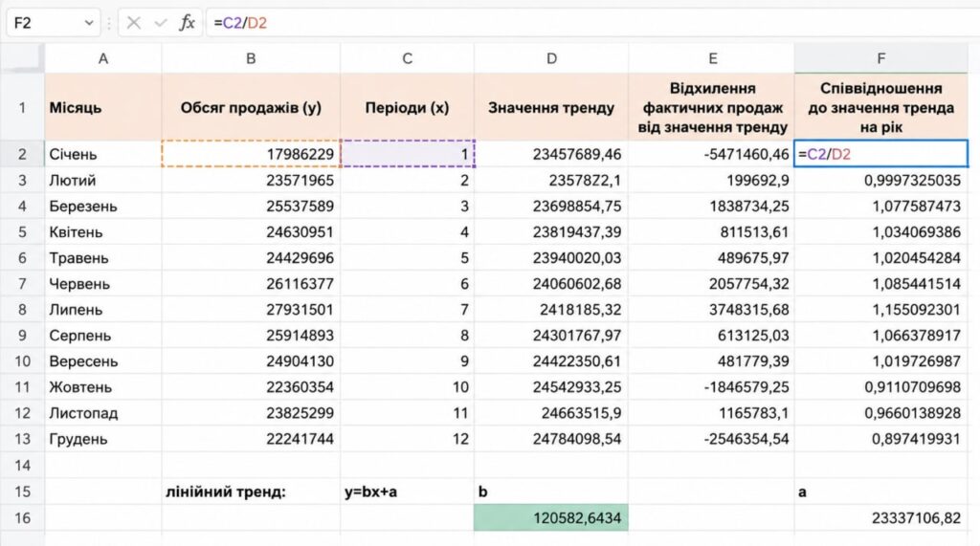980x546 pixels.
Task: Expand the Name Box dropdown arrow
Action: [x=89, y=23]
